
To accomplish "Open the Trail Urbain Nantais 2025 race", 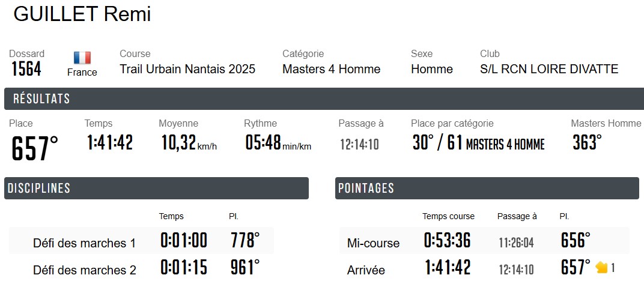I will click(x=187, y=69).
